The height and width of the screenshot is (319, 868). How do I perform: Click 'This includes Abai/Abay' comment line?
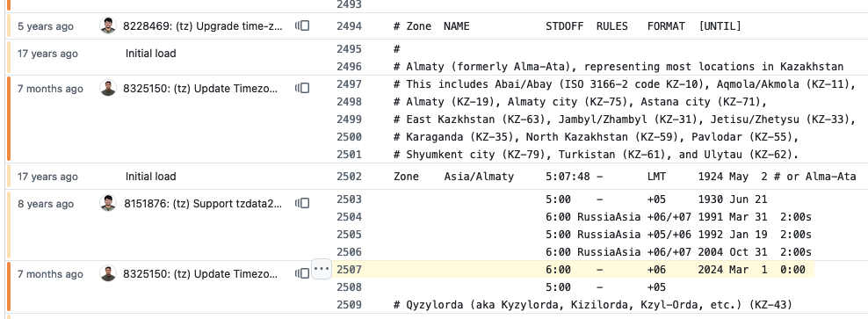point(625,84)
